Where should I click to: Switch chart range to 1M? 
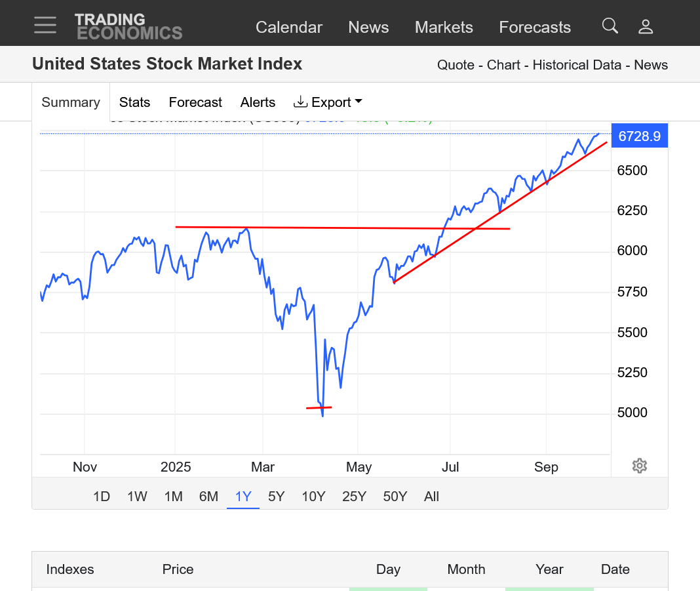[x=173, y=497]
